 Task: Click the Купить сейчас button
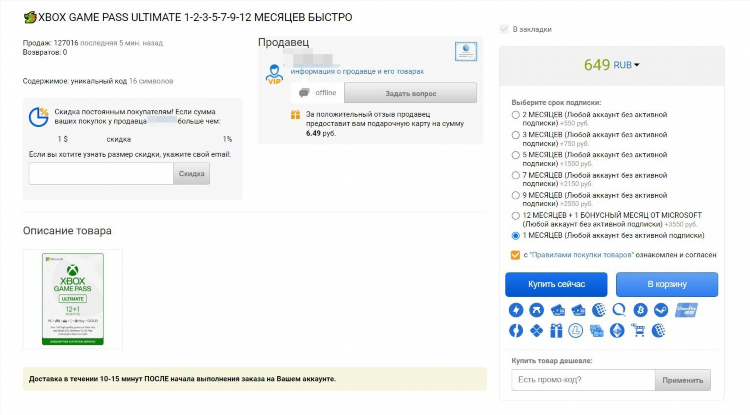tap(556, 284)
